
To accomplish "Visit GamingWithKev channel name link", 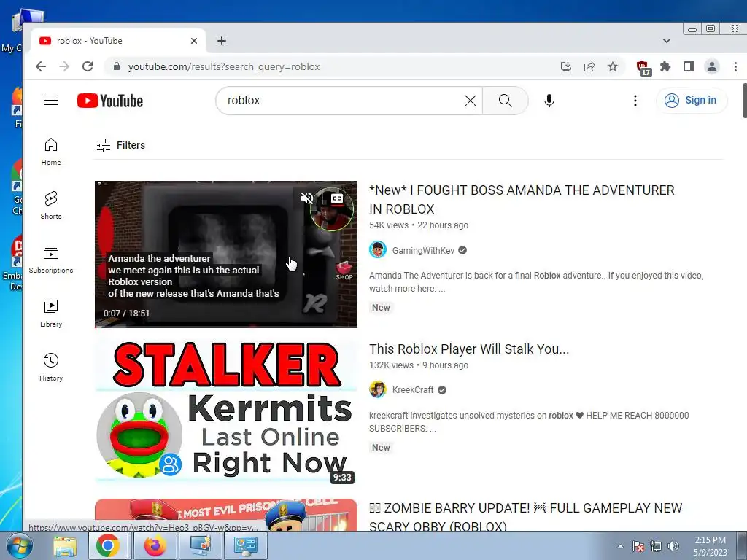I will [x=423, y=251].
